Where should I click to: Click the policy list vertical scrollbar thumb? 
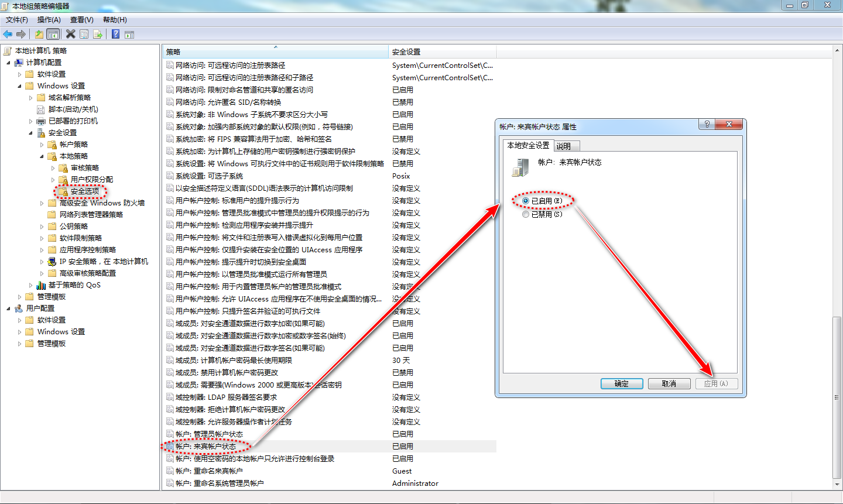coord(837,397)
